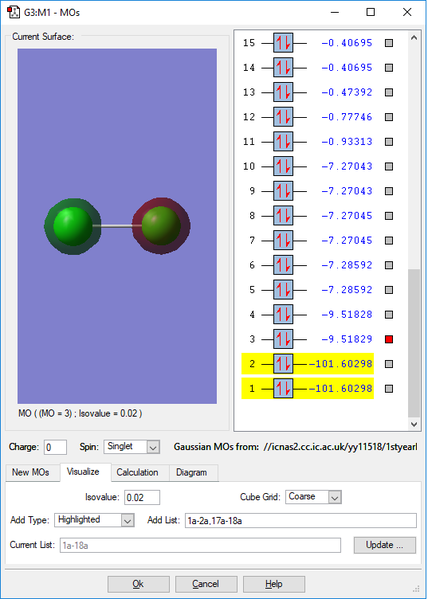Toggle surface marker for orbital 13
Screen dimensions: 428x599
click(x=389, y=92)
